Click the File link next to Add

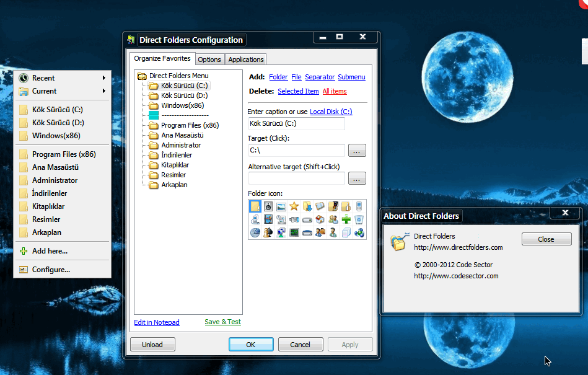pos(296,77)
